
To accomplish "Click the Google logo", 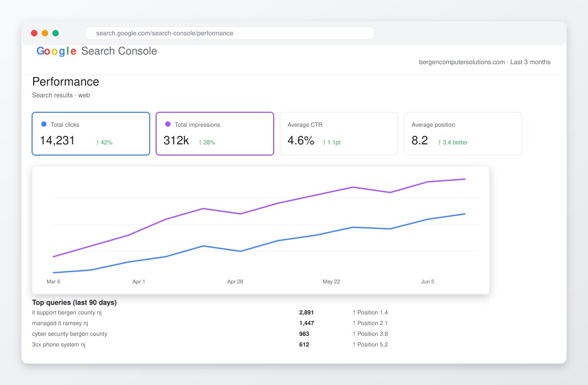I will point(56,51).
